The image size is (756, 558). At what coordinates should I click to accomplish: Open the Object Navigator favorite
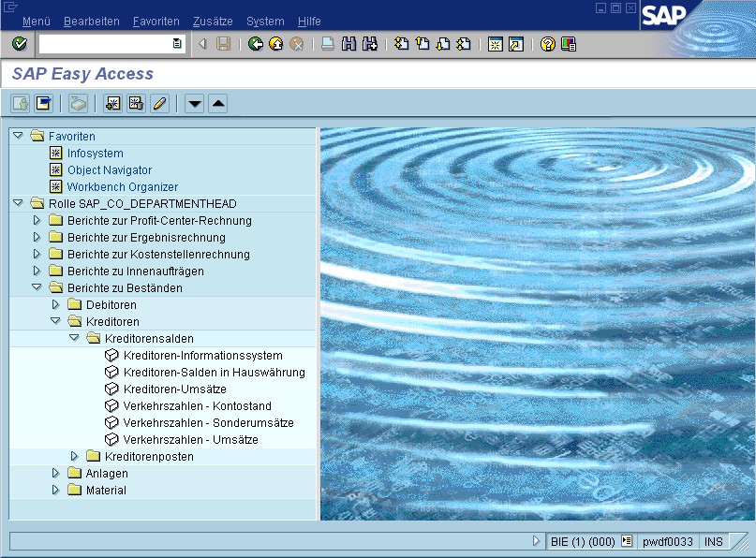point(109,170)
